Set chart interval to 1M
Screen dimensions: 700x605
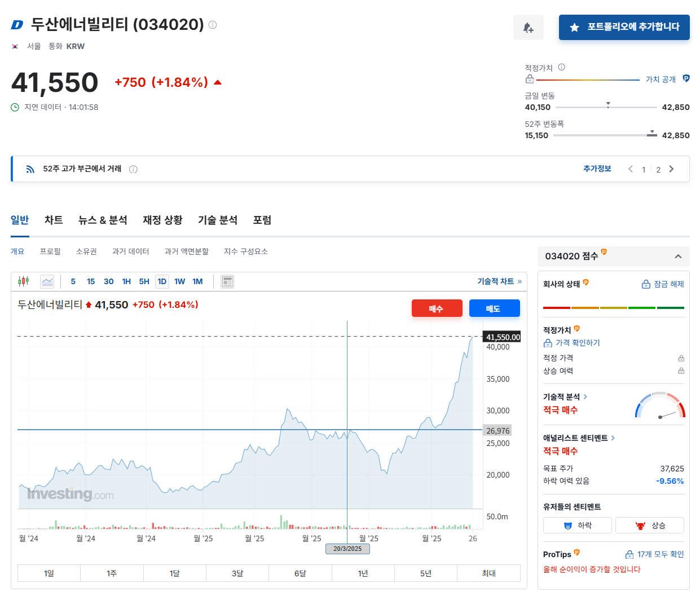point(197,281)
